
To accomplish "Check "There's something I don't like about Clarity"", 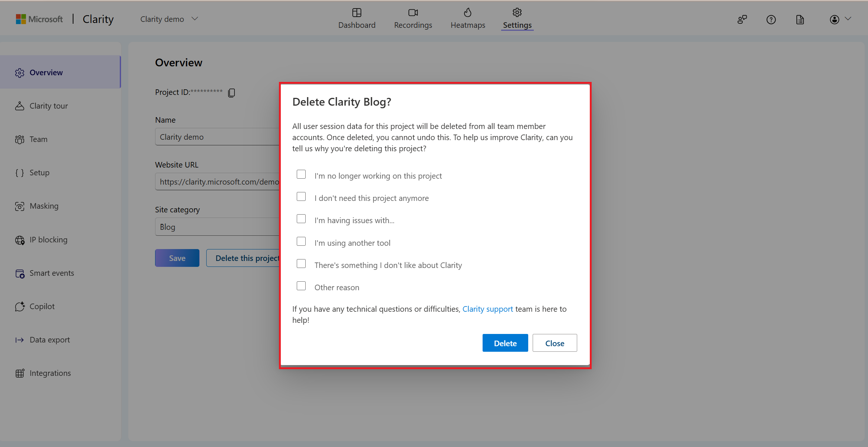I will pos(301,264).
